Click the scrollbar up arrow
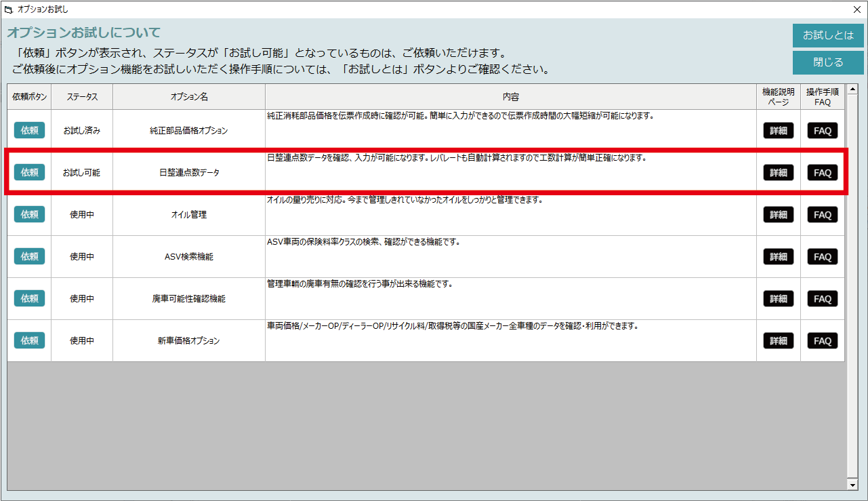The width and height of the screenshot is (868, 501). [x=852, y=89]
